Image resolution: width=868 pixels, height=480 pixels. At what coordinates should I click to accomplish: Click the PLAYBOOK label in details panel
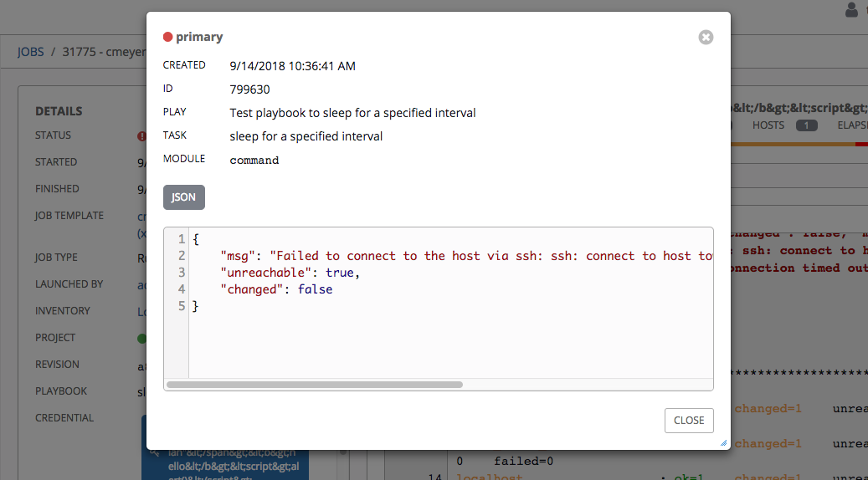point(61,391)
